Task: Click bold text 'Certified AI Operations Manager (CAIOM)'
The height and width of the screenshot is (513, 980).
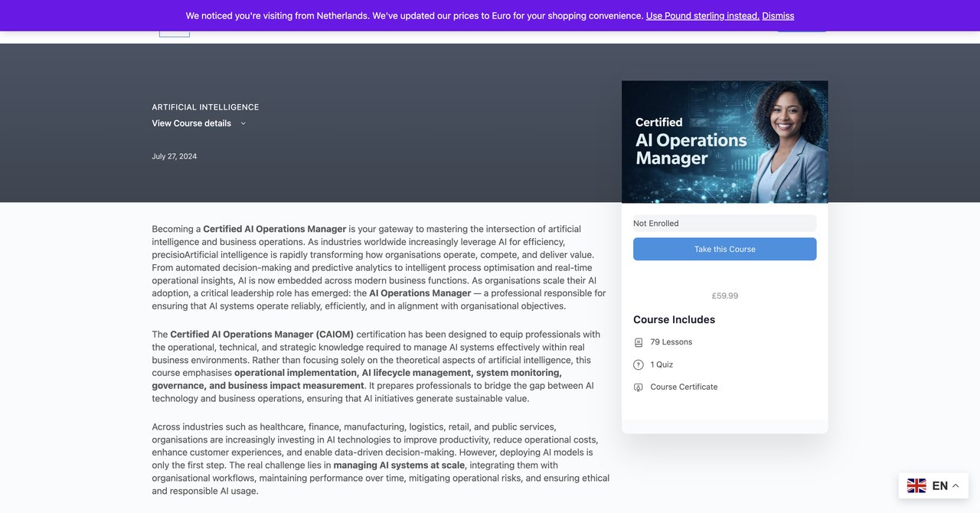Action: pyautogui.click(x=262, y=335)
